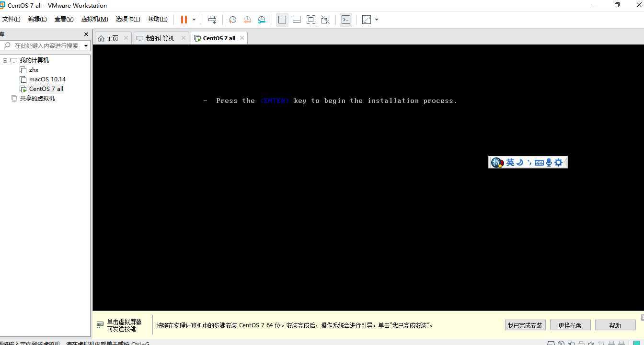
Task: Open the power options dropdown beside pause
Action: coord(194,20)
